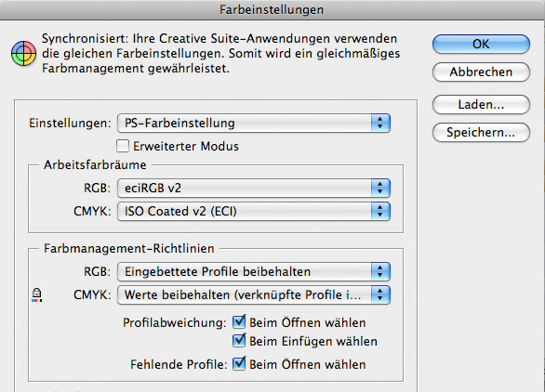Enable the Erweiterter Modus checkbox
The image size is (545, 392).
tap(123, 146)
